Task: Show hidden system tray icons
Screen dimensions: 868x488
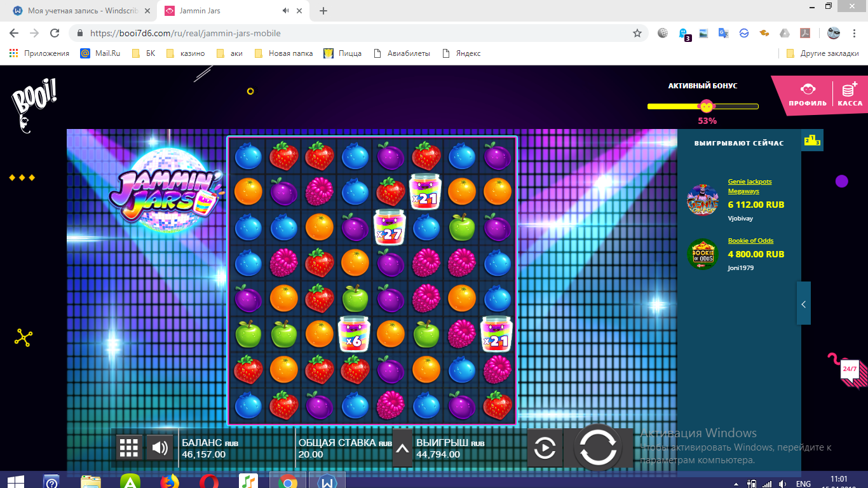Action: pyautogui.click(x=737, y=484)
